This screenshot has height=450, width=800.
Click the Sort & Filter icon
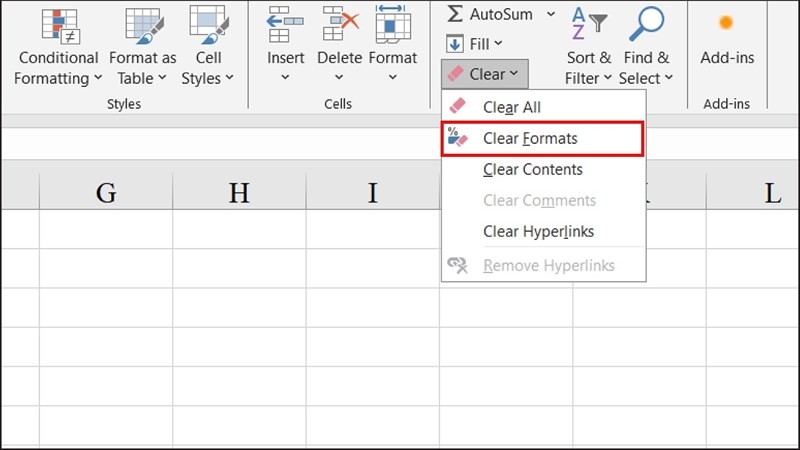pyautogui.click(x=588, y=23)
